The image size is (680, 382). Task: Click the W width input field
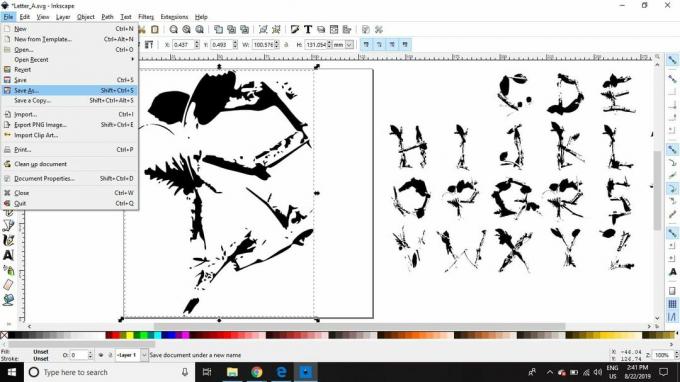click(263, 45)
